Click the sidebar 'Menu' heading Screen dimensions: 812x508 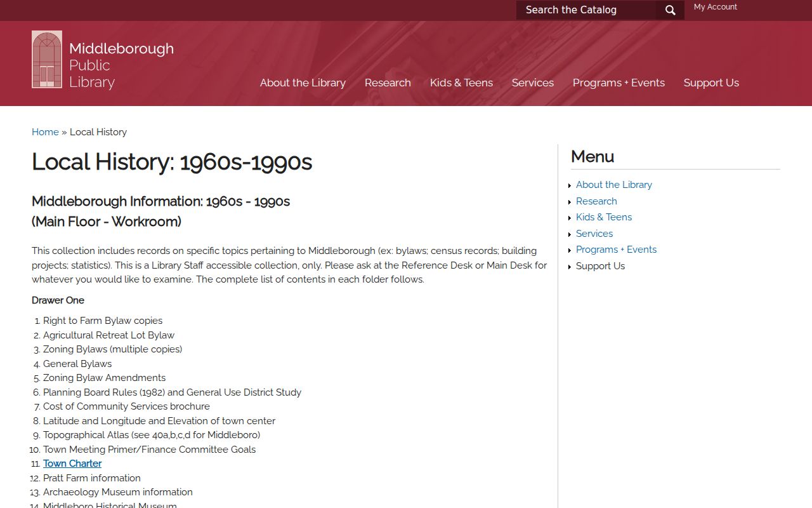click(x=593, y=156)
